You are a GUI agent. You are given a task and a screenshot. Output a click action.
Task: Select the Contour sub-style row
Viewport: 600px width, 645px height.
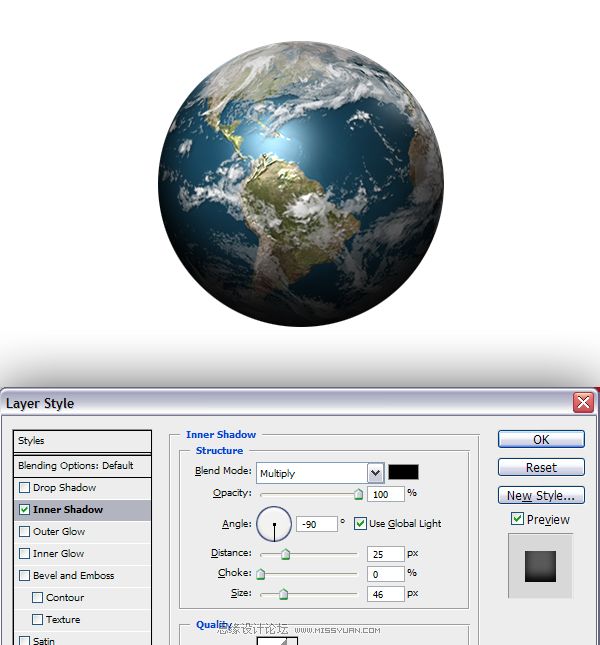(x=82, y=597)
